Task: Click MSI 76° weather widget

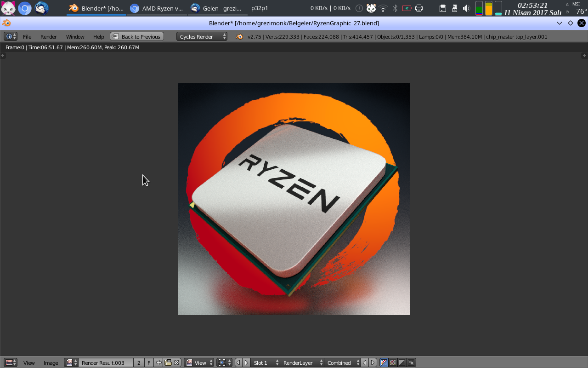Action: pos(576,8)
